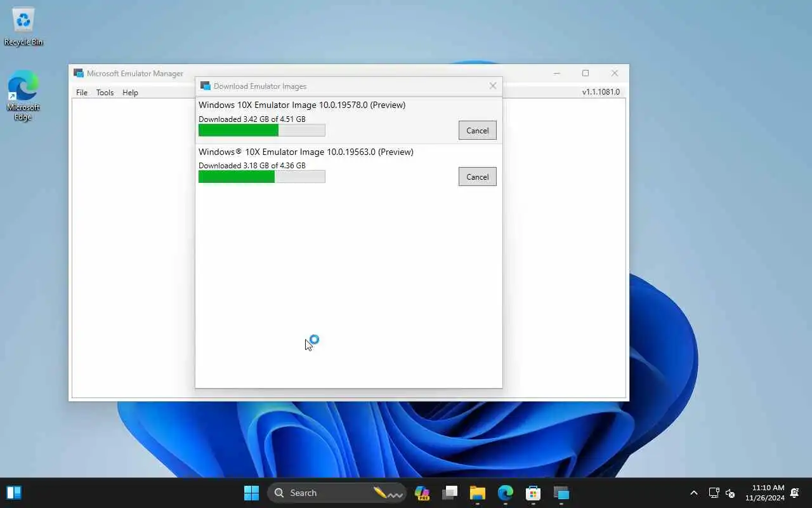Open the Windows Start menu
812x508 pixels.
coord(251,493)
